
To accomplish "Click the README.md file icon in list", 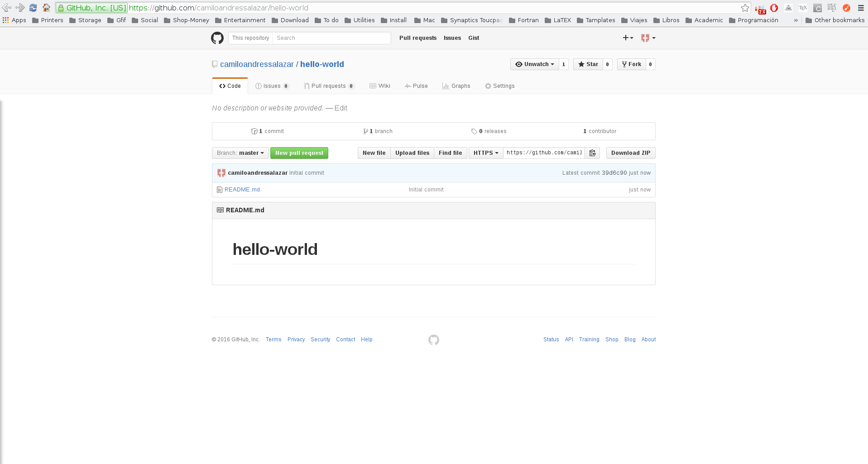I will click(220, 190).
